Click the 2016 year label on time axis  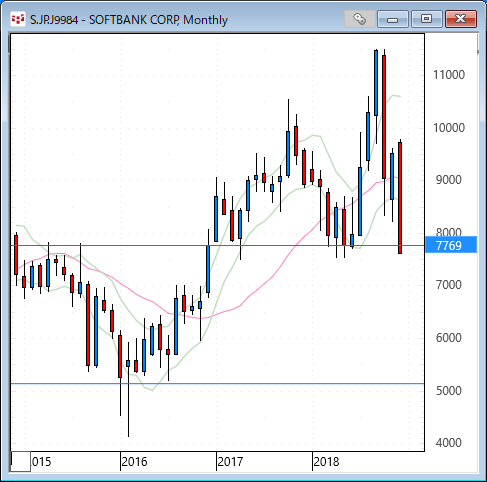tap(134, 462)
